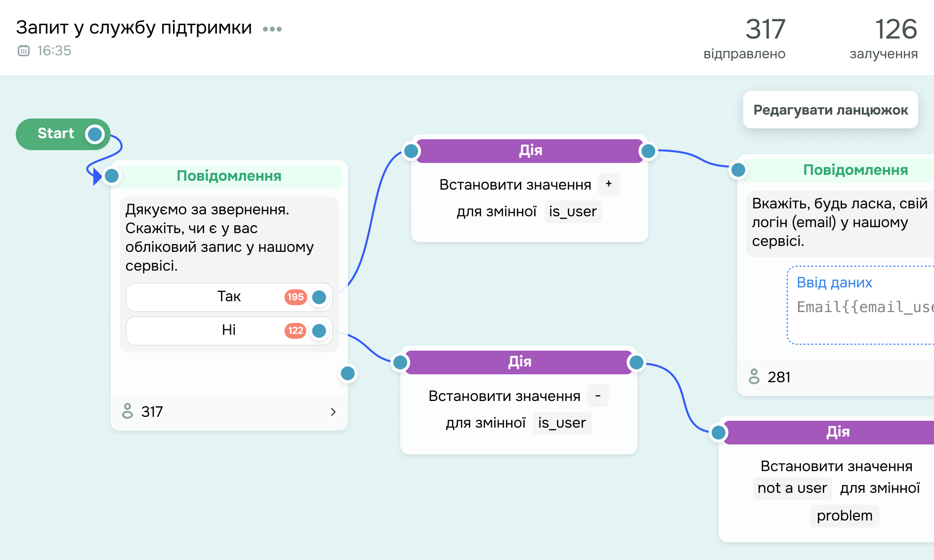This screenshot has height=560, width=934.
Task: Click the problem variable chip
Action: click(845, 516)
